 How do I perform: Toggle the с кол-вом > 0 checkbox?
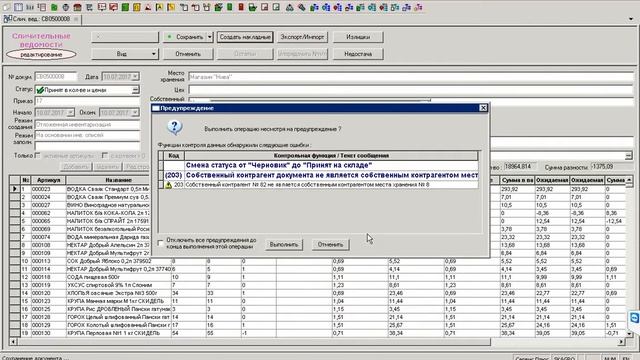coord(105,156)
